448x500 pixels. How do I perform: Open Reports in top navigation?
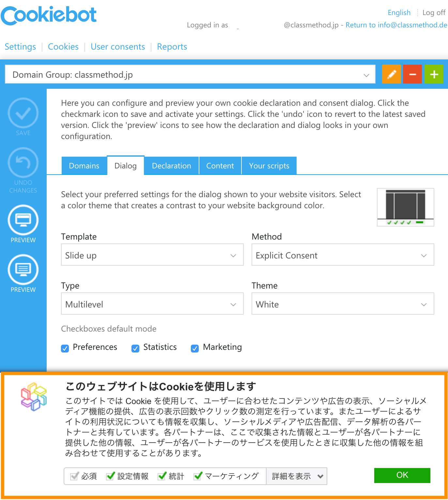coord(172,47)
